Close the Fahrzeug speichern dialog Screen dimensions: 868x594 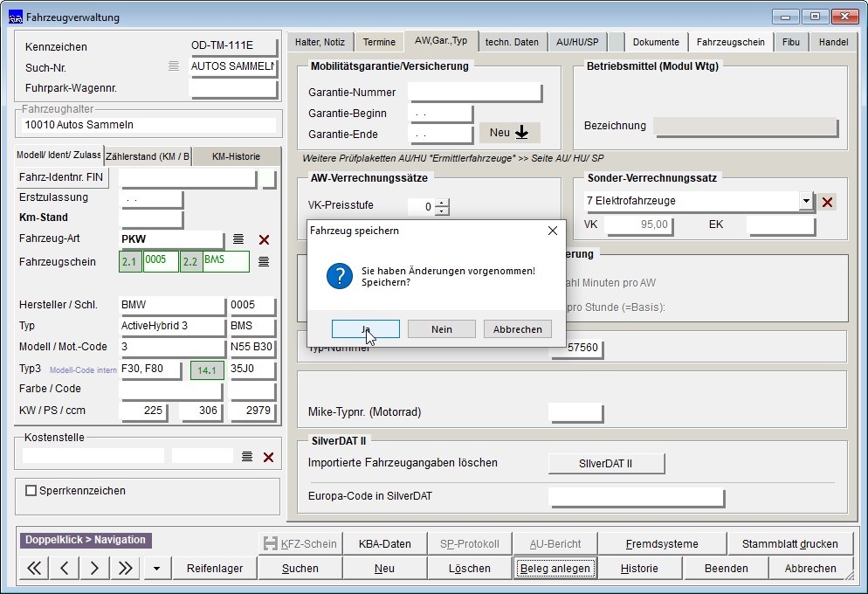click(553, 231)
